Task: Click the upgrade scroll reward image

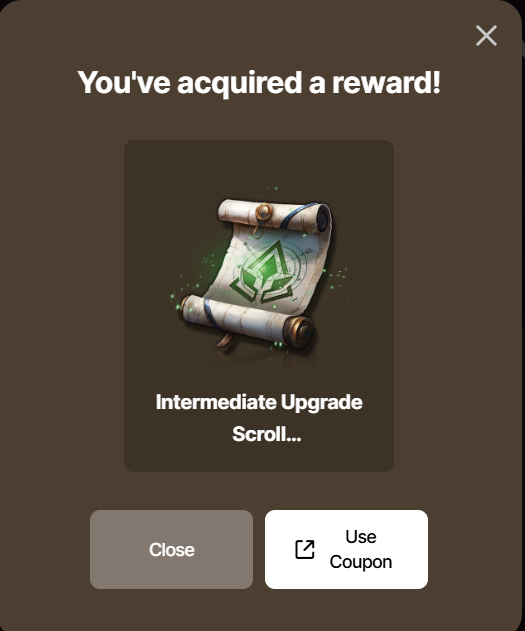Action: click(259, 274)
